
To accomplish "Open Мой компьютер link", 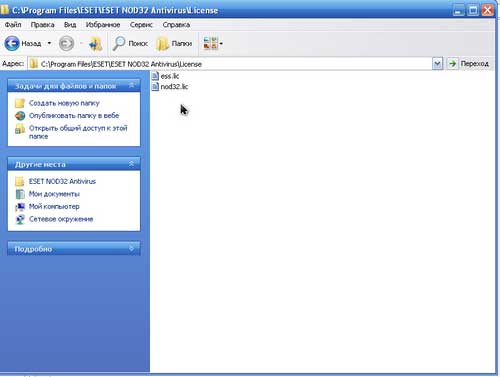I will [x=54, y=206].
